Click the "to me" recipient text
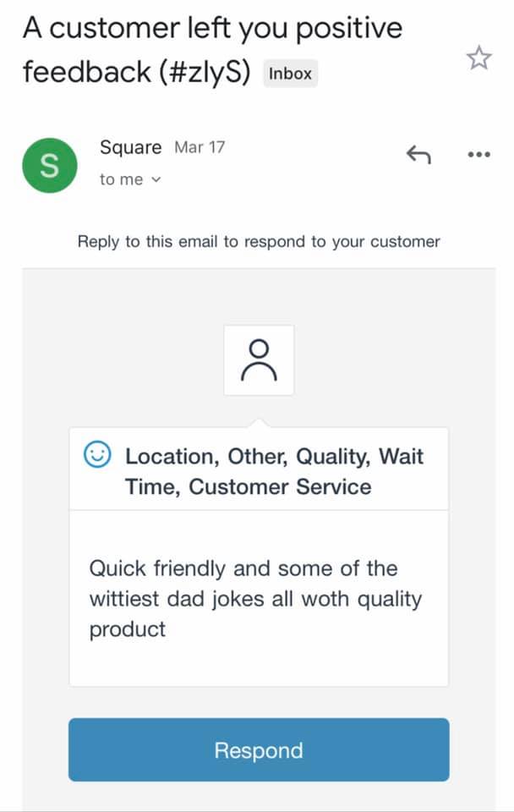The image size is (514, 812). pyautogui.click(x=121, y=179)
